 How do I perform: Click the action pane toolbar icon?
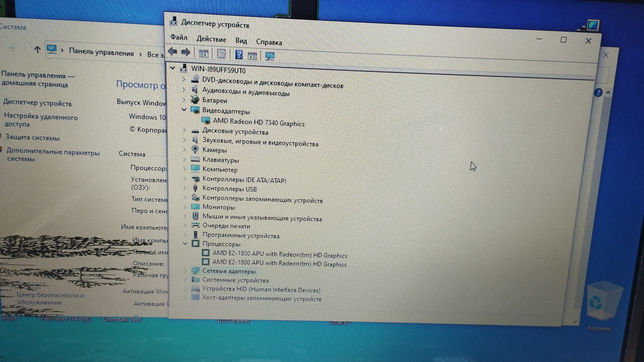tap(252, 55)
